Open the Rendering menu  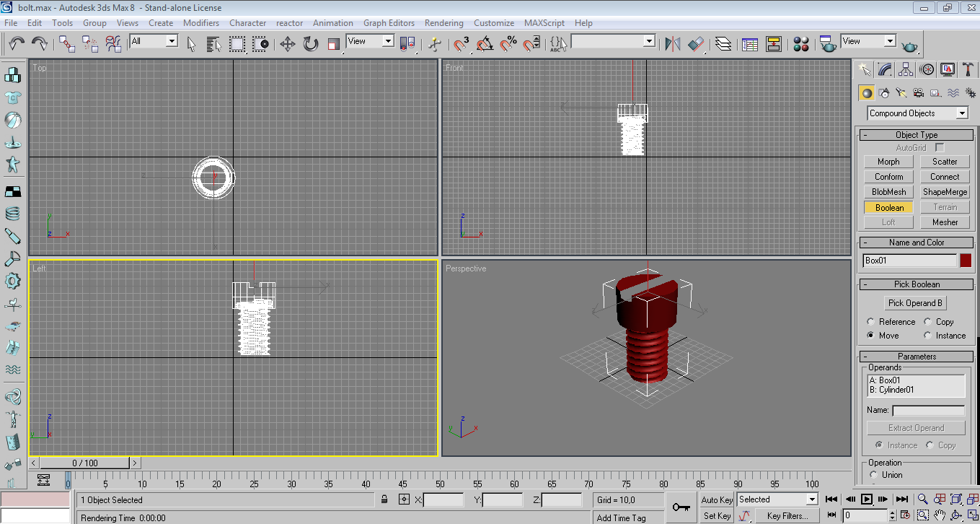tap(443, 23)
